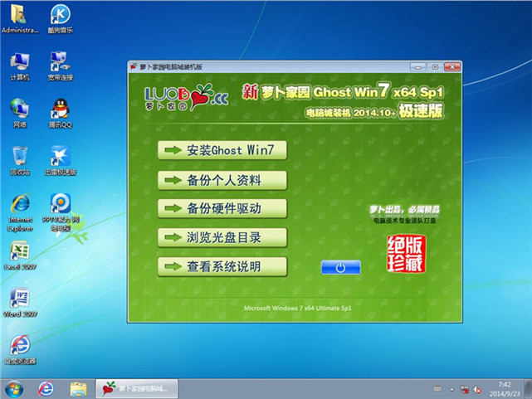Click the 查看系统说明 button
The width and height of the screenshot is (532, 399).
(x=222, y=266)
